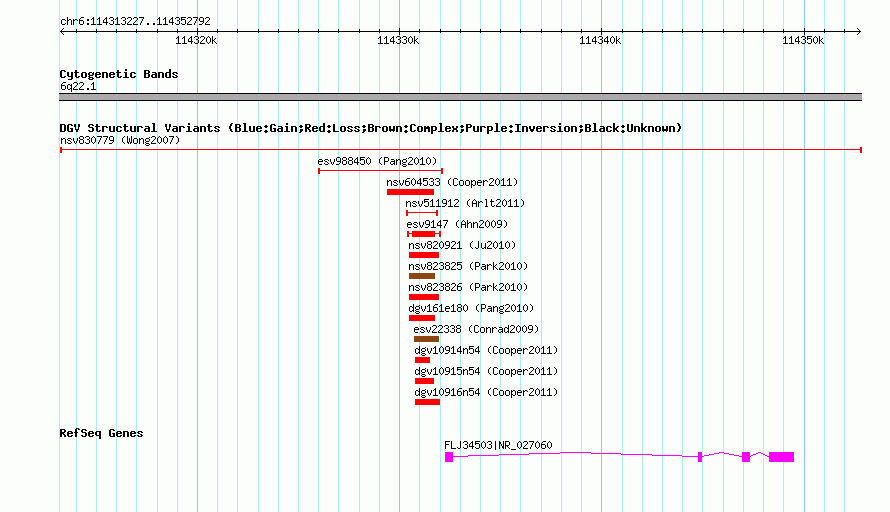Select the 6q22.1 band label
Screen dimensions: 890x512
[78, 86]
